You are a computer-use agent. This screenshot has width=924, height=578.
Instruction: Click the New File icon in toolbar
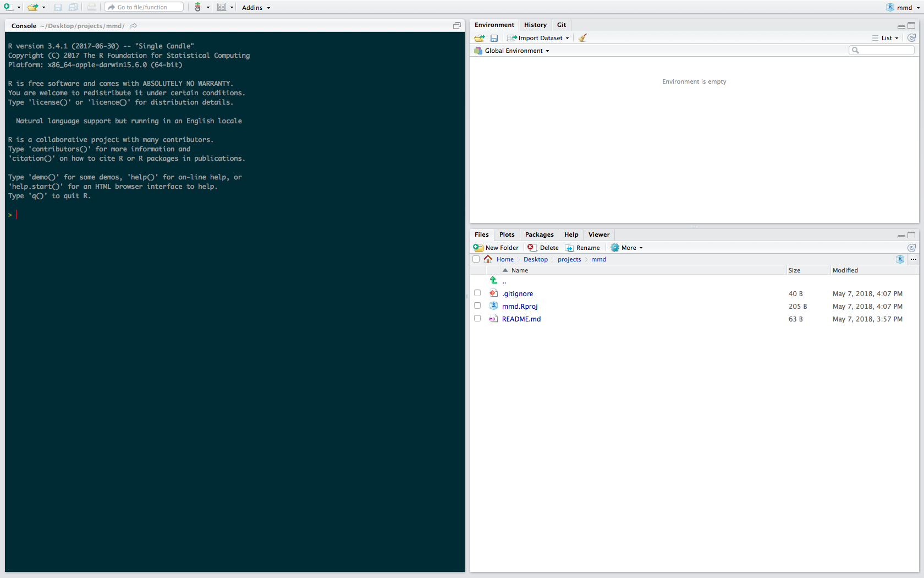8,7
